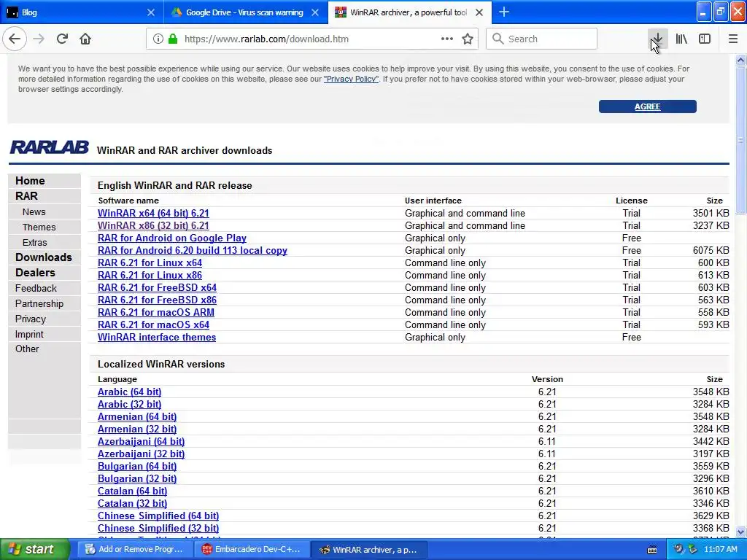Select Downloads in side menu

(x=44, y=257)
